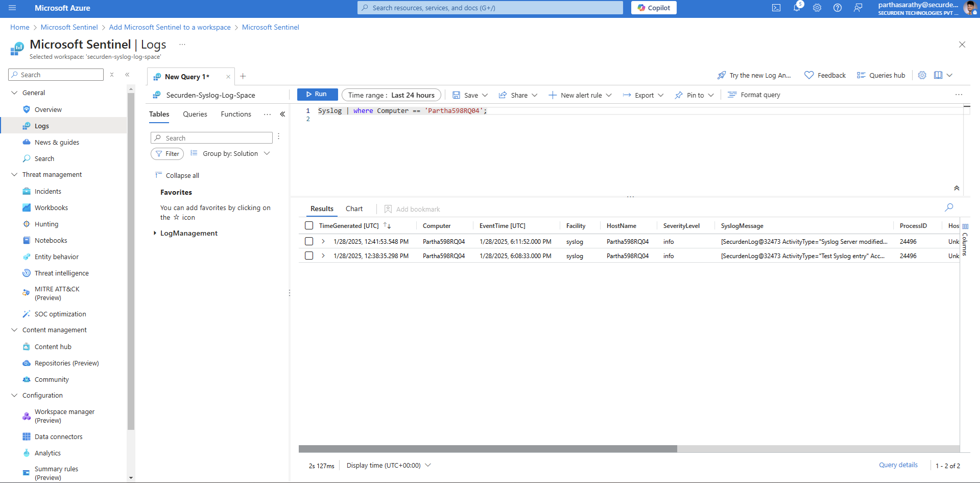980x483 pixels.
Task: Select the 12:41:53.548 PM result row checkbox
Action: click(x=309, y=241)
